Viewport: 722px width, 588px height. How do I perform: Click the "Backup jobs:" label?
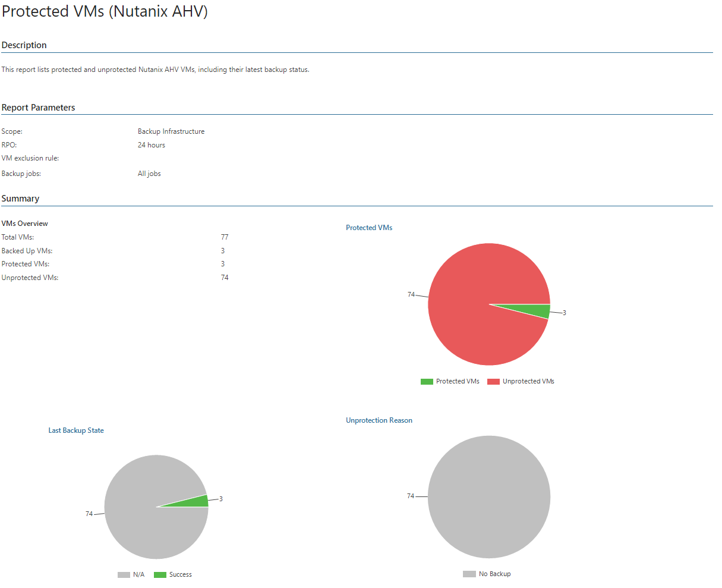pos(21,174)
